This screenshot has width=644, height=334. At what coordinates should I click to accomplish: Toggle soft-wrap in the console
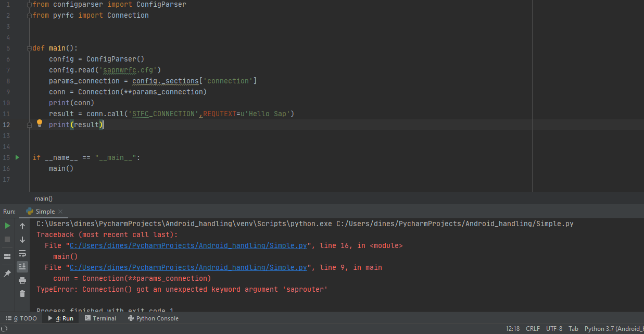[x=22, y=254]
